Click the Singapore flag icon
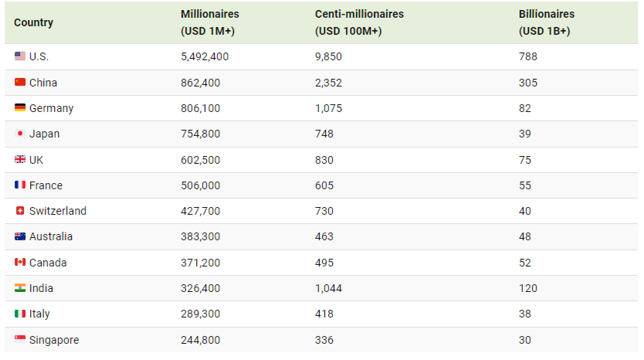The height and width of the screenshot is (360, 644). pyautogui.click(x=20, y=339)
